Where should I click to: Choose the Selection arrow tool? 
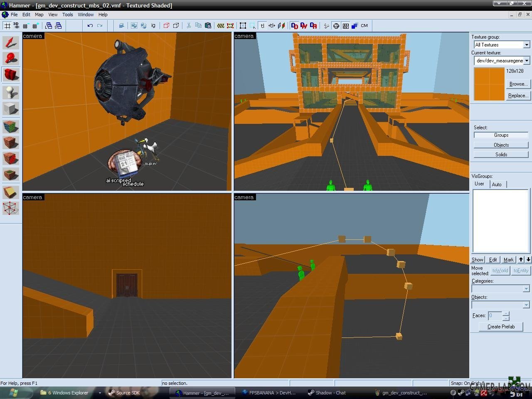(11, 43)
